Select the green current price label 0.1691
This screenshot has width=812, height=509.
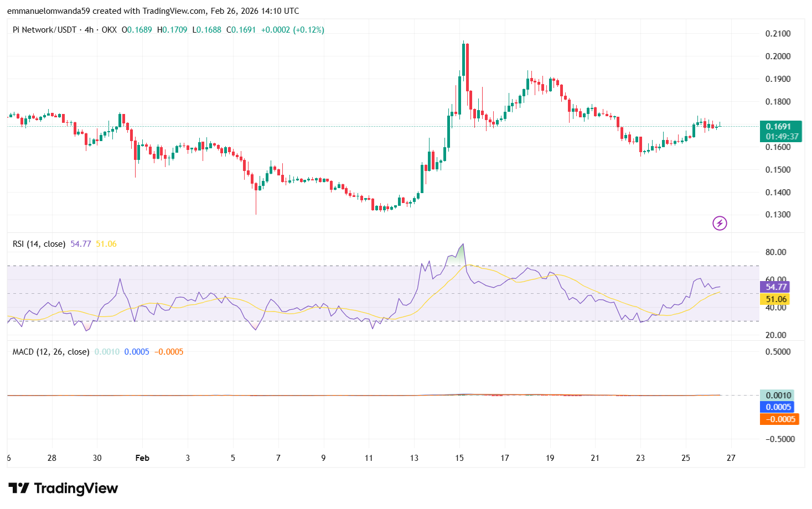[x=780, y=126]
